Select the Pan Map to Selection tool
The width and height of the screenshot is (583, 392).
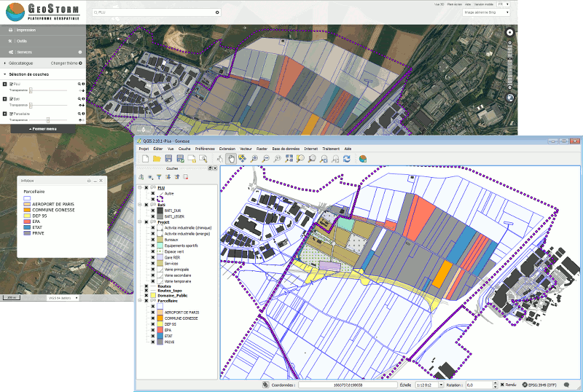tap(242, 159)
